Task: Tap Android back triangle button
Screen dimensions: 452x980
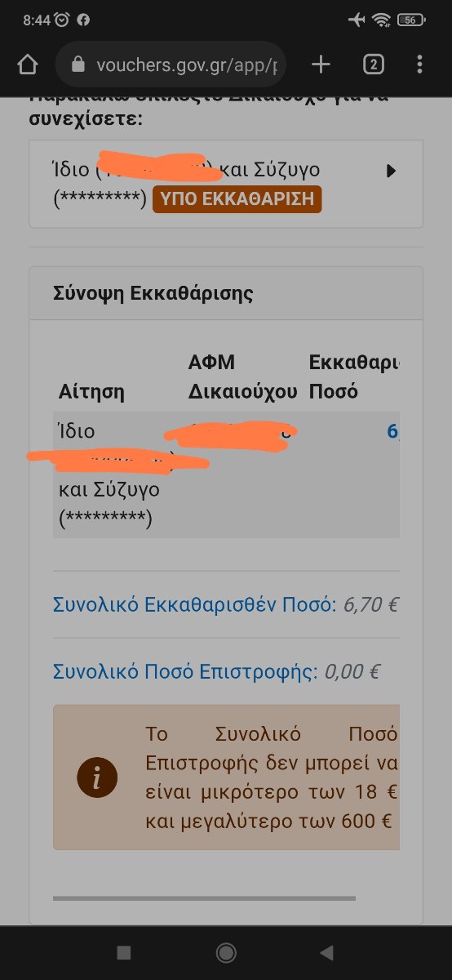Action: (x=327, y=952)
